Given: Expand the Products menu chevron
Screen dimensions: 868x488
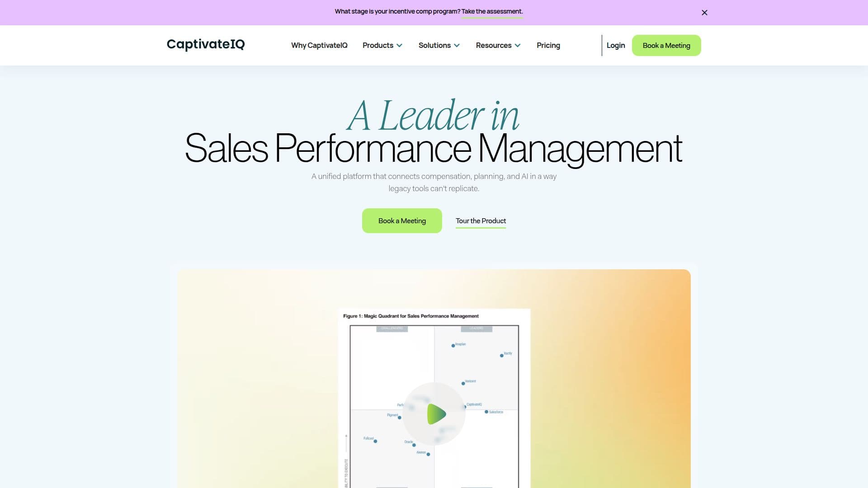Looking at the screenshot, I should (399, 46).
